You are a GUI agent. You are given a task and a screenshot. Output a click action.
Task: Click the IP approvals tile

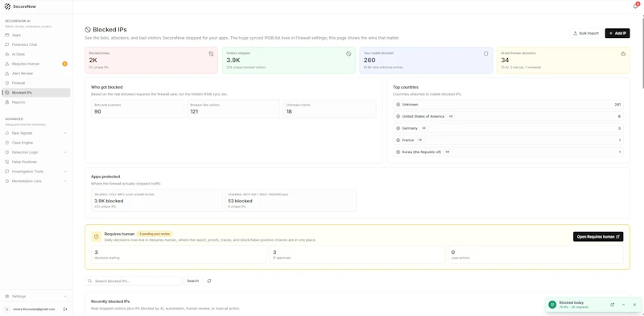357,254
